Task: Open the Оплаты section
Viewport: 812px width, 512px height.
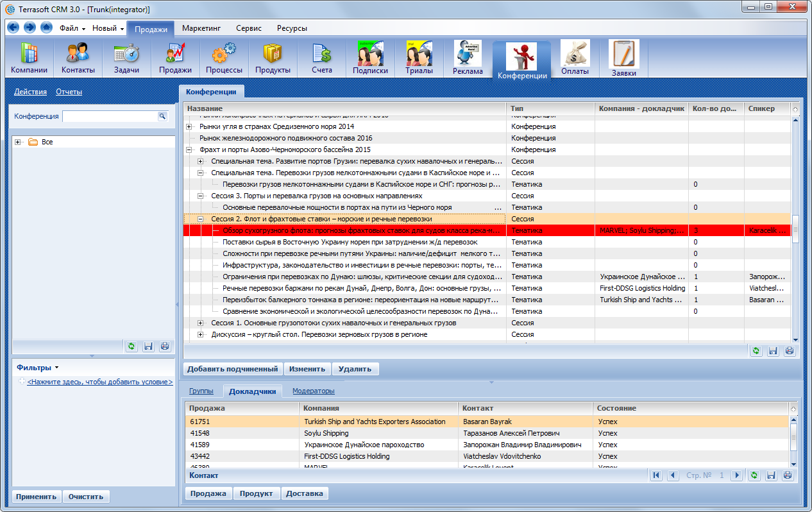Action: [x=575, y=58]
